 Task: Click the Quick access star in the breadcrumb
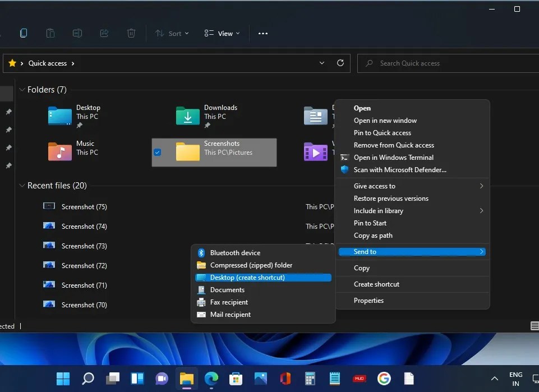pyautogui.click(x=13, y=63)
